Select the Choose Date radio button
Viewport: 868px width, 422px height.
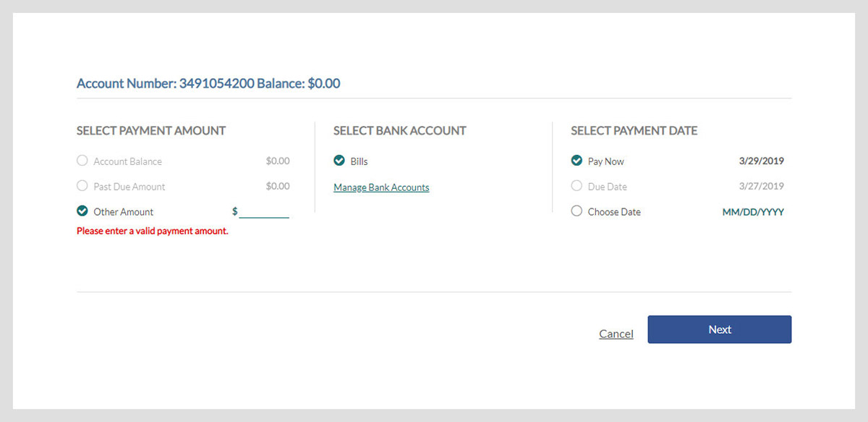[x=576, y=211]
